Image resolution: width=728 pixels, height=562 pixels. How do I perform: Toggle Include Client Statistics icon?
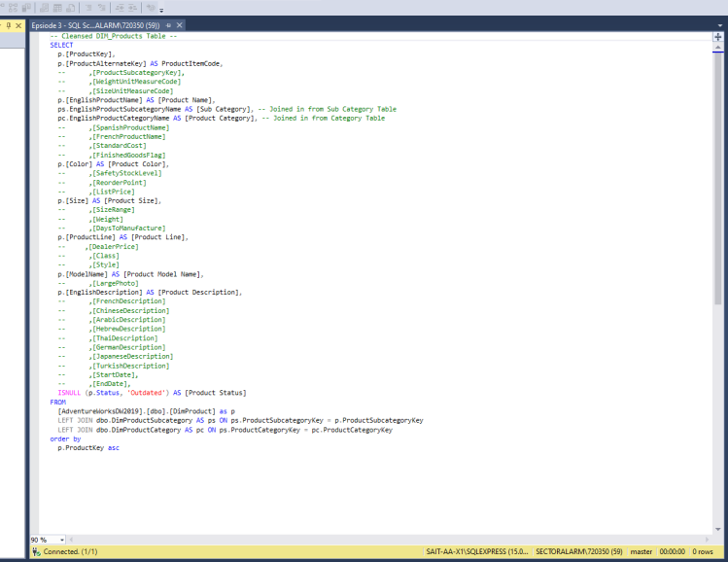[26, 8]
